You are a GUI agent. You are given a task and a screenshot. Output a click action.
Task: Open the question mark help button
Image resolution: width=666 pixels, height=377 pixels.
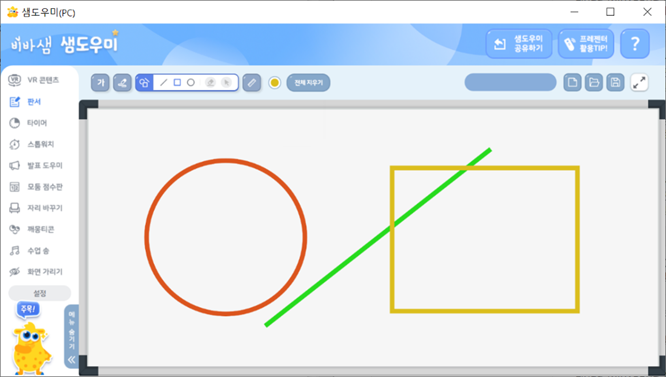coord(635,43)
